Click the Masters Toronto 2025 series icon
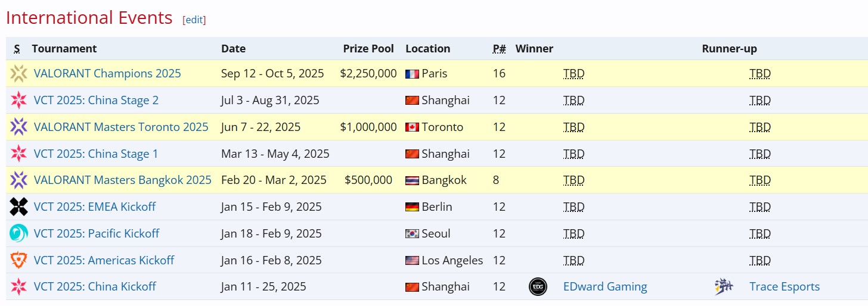 point(18,127)
